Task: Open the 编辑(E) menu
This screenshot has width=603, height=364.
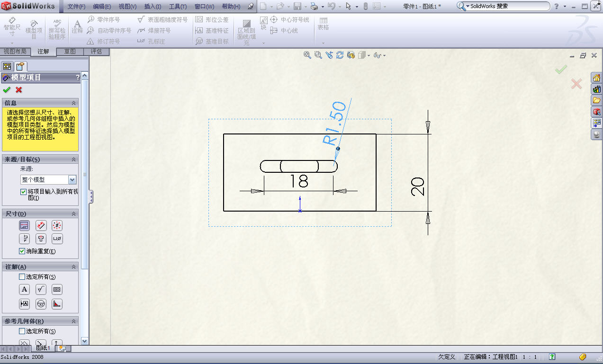Action: [x=102, y=7]
